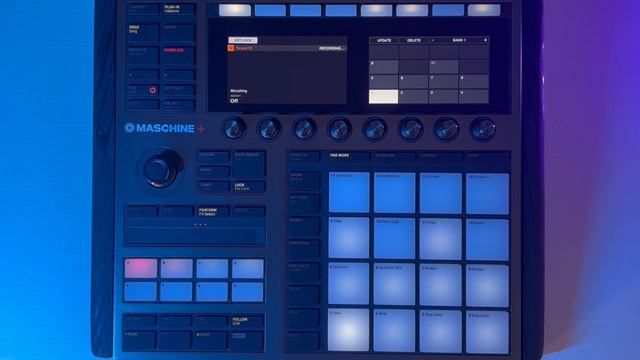Tap the Octave plus pad 16
Screen dimensions: 640x360
(x=487, y=194)
